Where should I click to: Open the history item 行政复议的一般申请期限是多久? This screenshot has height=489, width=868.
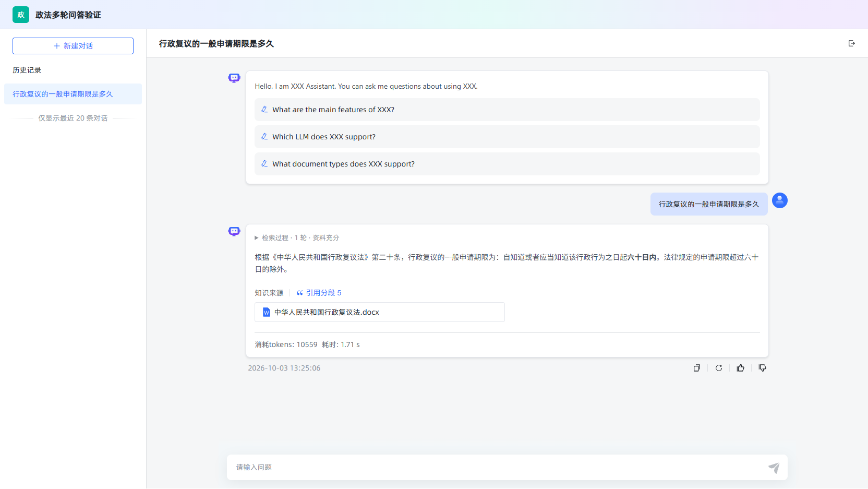pyautogui.click(x=73, y=94)
